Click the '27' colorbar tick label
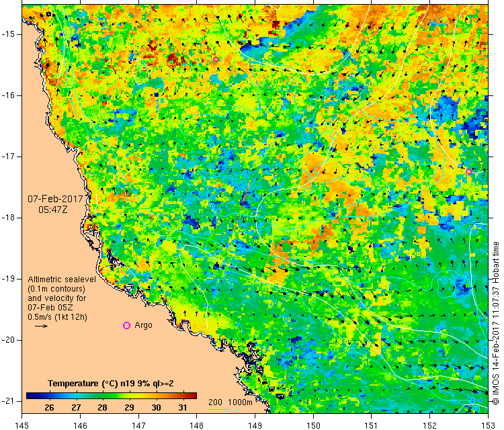Screen dimensions: 504x430 tap(76, 408)
